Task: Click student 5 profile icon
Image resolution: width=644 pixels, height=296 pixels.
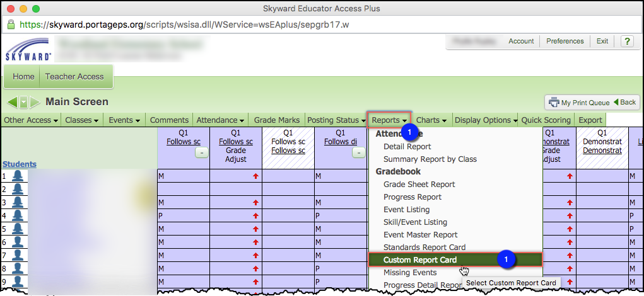Action: (x=18, y=229)
